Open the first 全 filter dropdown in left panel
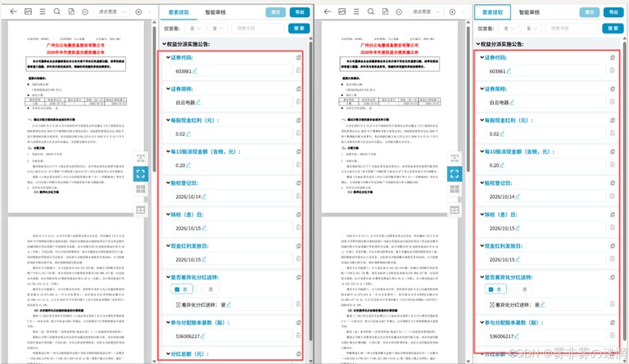The height and width of the screenshot is (364, 629). tap(195, 29)
